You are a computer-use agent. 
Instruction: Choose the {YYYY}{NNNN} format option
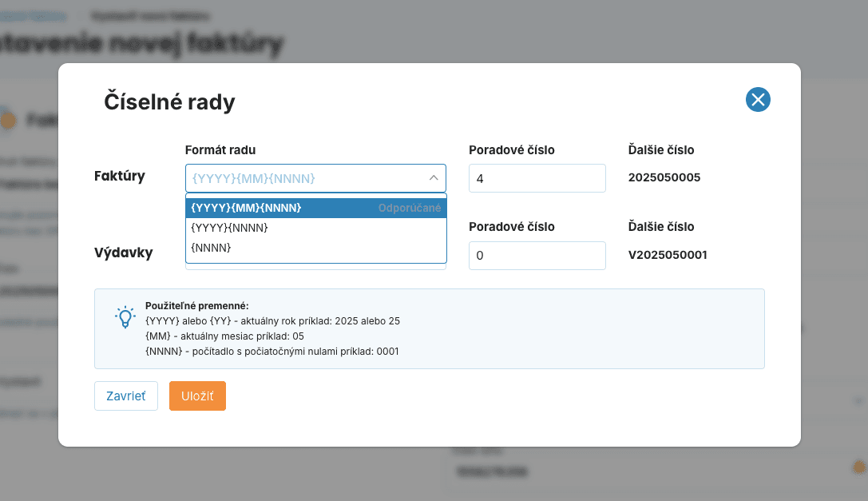click(229, 228)
